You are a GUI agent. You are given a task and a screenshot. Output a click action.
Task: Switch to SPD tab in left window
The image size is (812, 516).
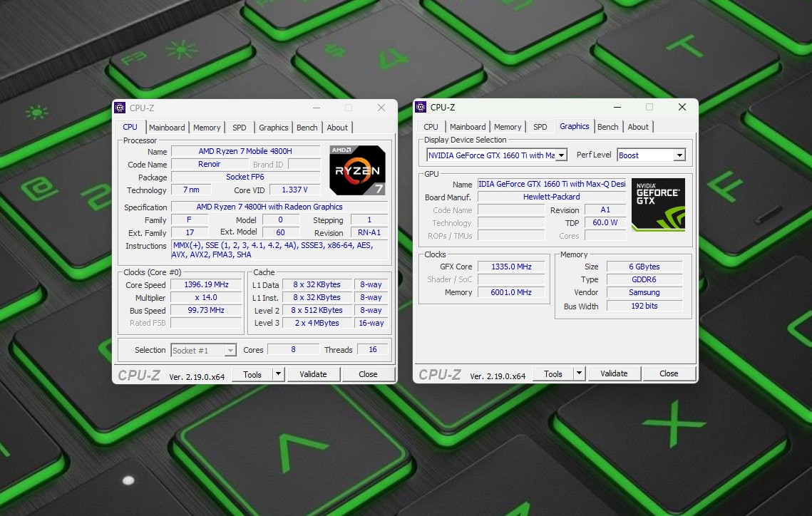pyautogui.click(x=240, y=128)
